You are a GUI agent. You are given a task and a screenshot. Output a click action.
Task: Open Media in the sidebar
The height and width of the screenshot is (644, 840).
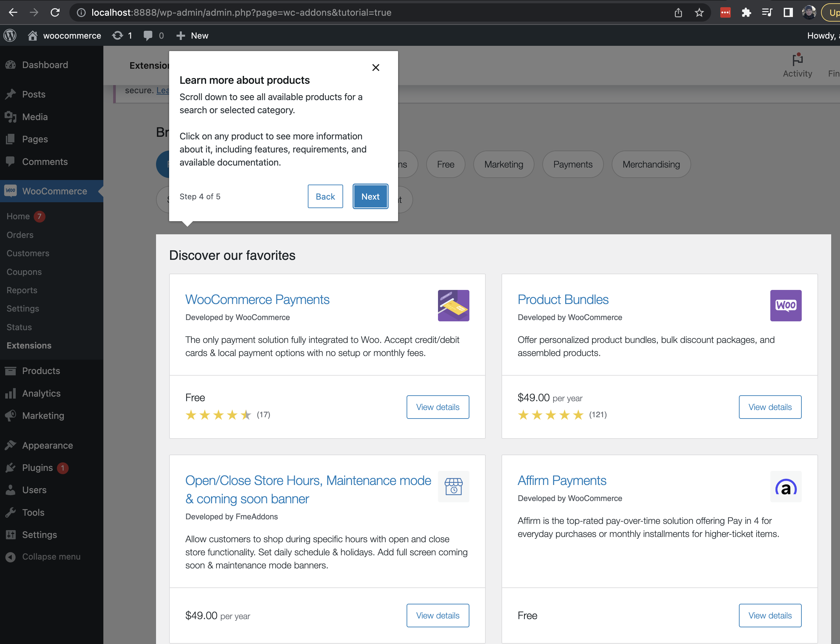52,117
